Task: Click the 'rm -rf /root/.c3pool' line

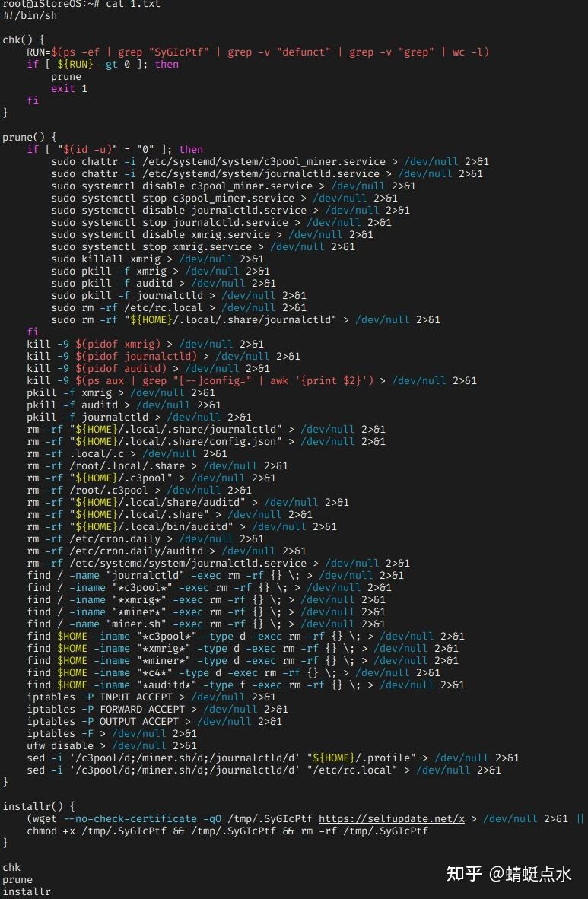Action: tap(139, 491)
